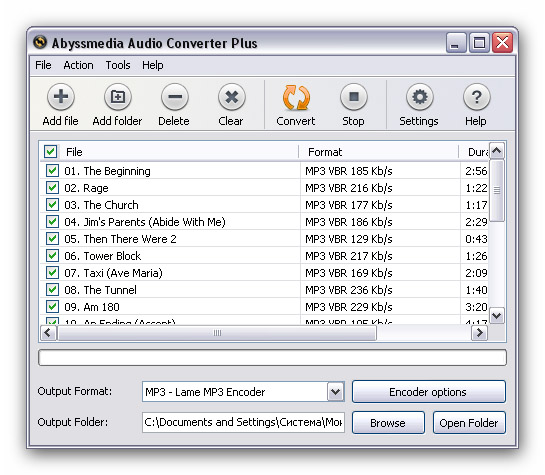Select the row 03. The Church
The width and height of the screenshot is (545, 475).
pyautogui.click(x=264, y=205)
